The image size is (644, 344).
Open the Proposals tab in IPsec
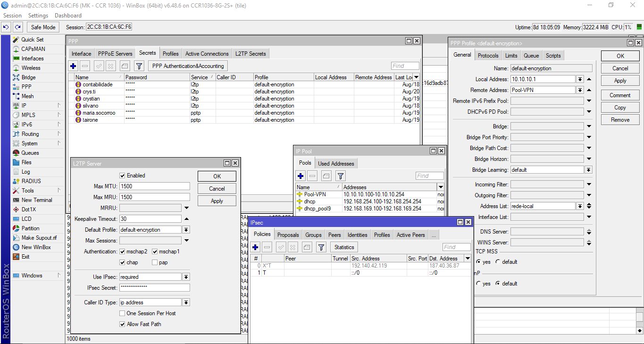(288, 235)
